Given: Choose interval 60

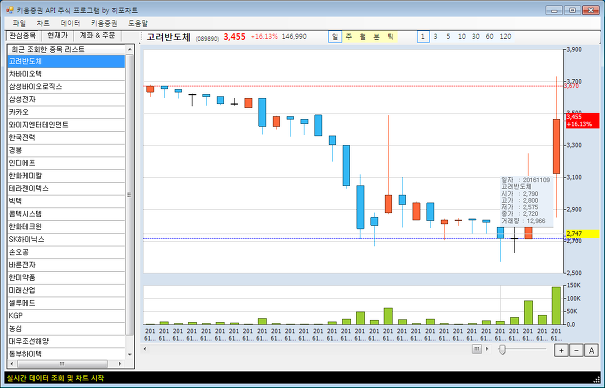Looking at the screenshot, I should point(489,37).
